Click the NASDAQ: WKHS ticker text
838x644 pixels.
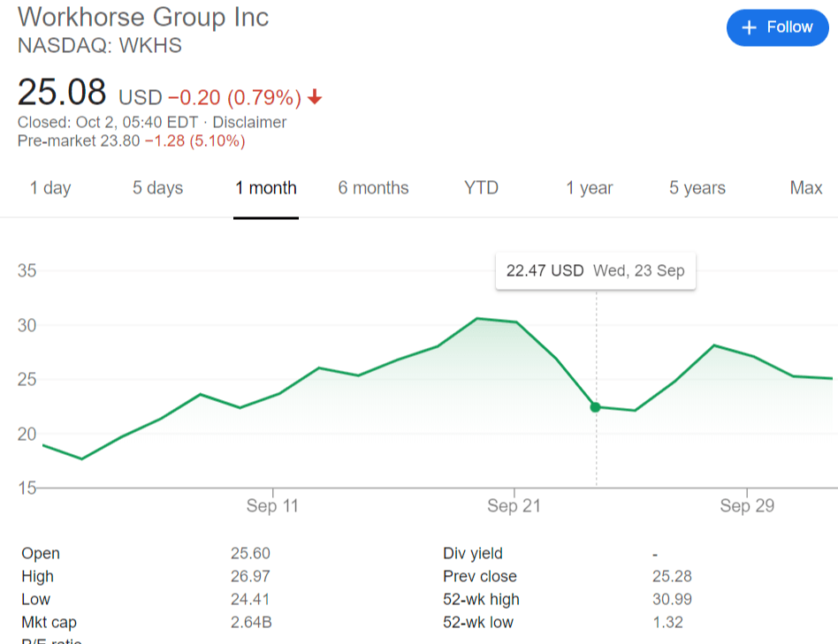click(100, 46)
